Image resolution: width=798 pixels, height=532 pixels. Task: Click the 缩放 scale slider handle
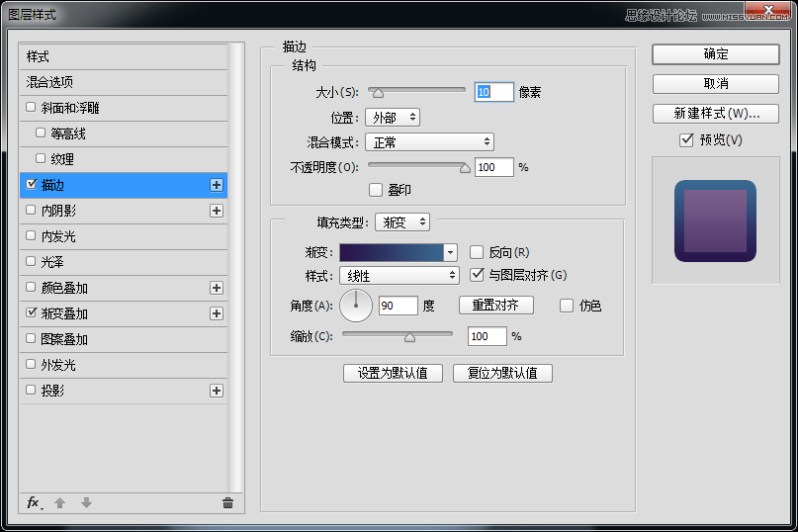pos(409,337)
